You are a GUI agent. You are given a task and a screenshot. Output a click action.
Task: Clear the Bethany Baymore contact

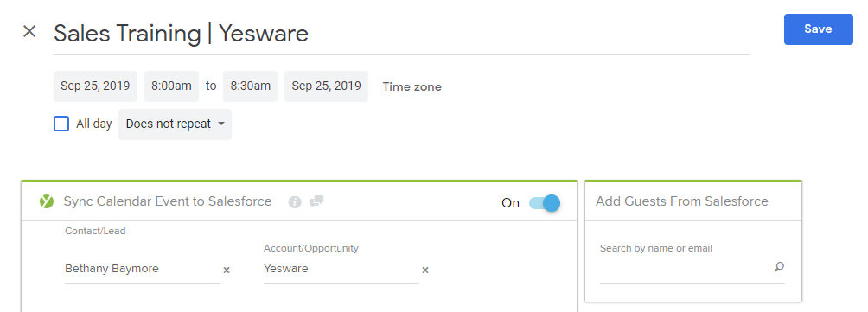coord(227,270)
